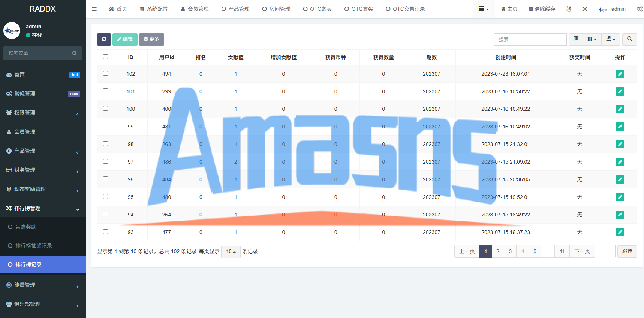Switch to OTC交易记录 tab
This screenshot has height=318, width=644.
coord(405,9)
